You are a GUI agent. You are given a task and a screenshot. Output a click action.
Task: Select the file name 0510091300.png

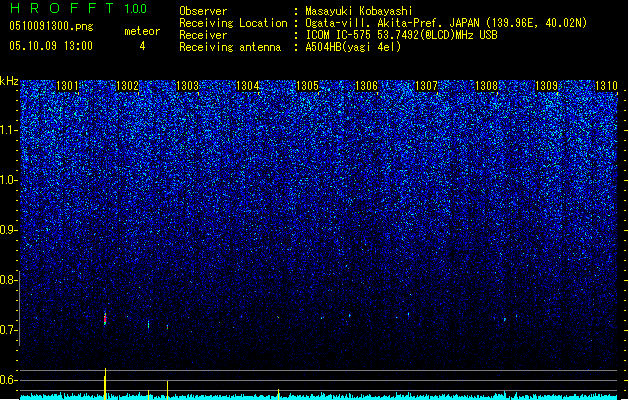point(51,26)
